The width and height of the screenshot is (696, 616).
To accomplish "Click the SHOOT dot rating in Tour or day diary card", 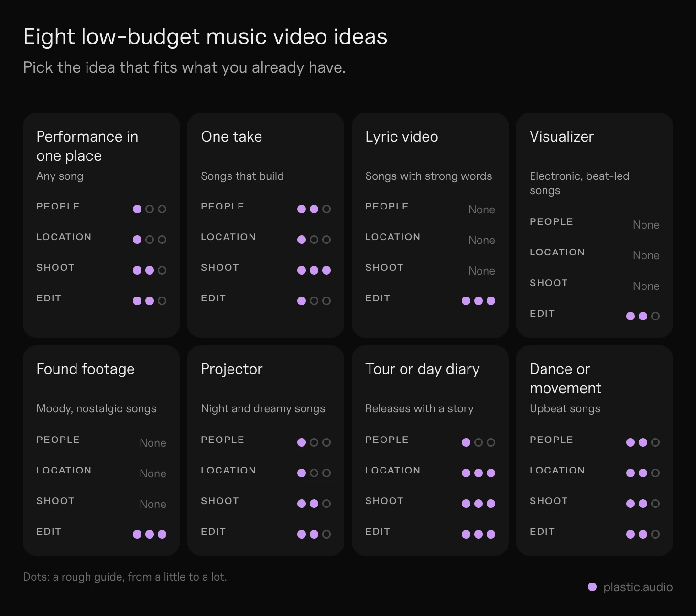I will click(x=478, y=504).
